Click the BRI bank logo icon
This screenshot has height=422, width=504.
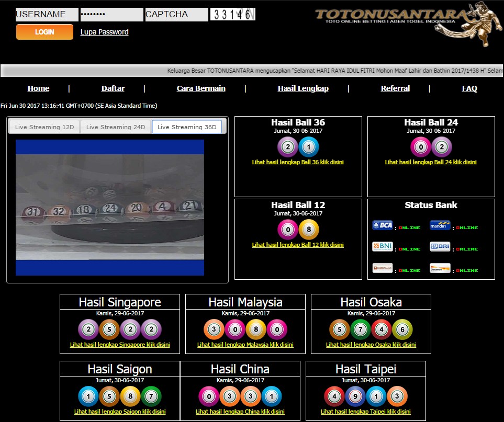coord(440,247)
